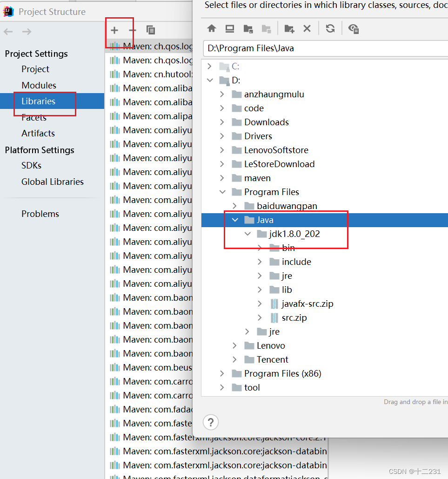Viewport: 448px width, 479px height.
Task: Copy the selected library via copy icon
Action: [150, 29]
